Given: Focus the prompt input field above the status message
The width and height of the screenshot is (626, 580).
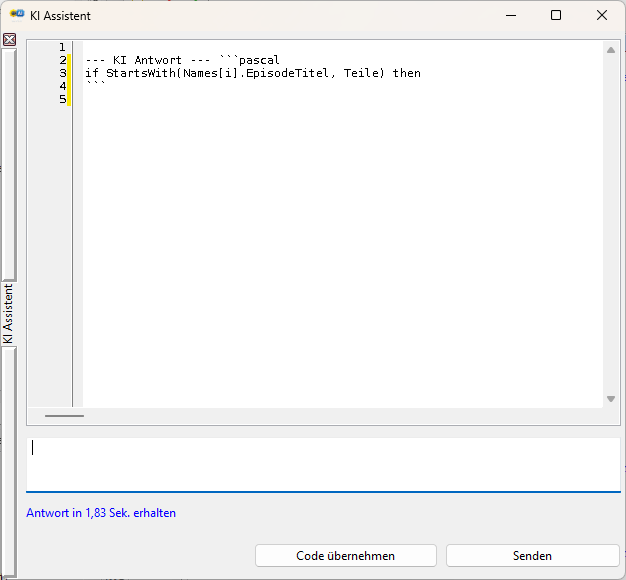Looking at the screenshot, I should tap(323, 465).
